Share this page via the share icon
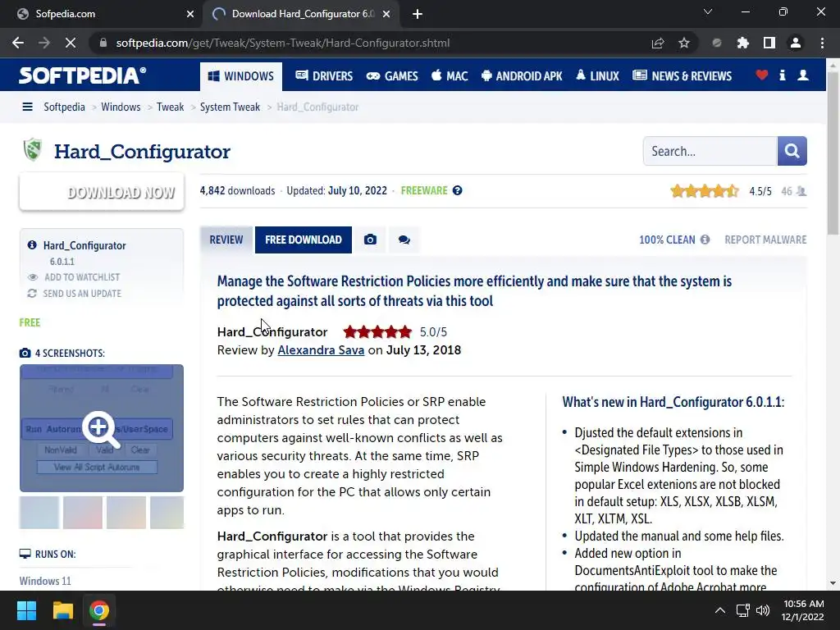This screenshot has width=840, height=630. click(x=658, y=43)
